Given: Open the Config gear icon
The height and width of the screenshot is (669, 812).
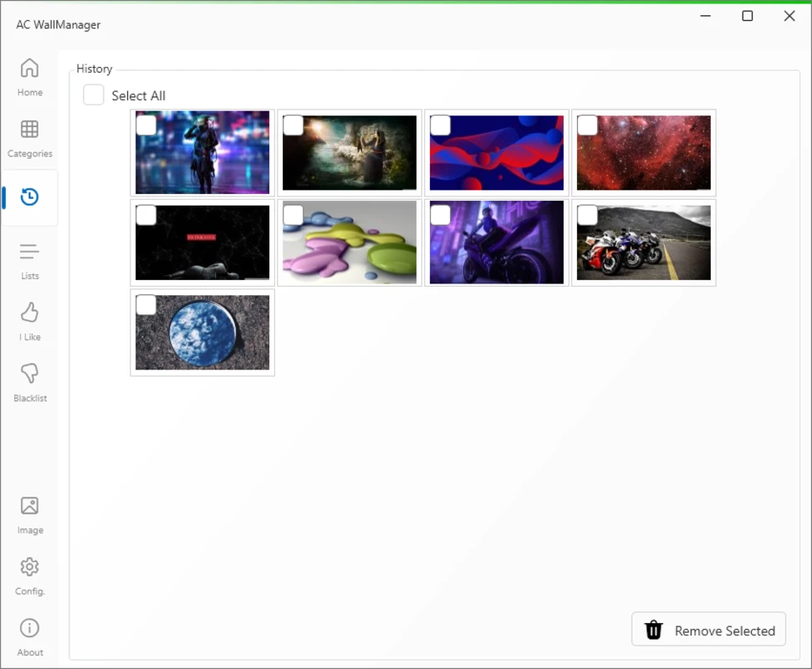Looking at the screenshot, I should [29, 567].
